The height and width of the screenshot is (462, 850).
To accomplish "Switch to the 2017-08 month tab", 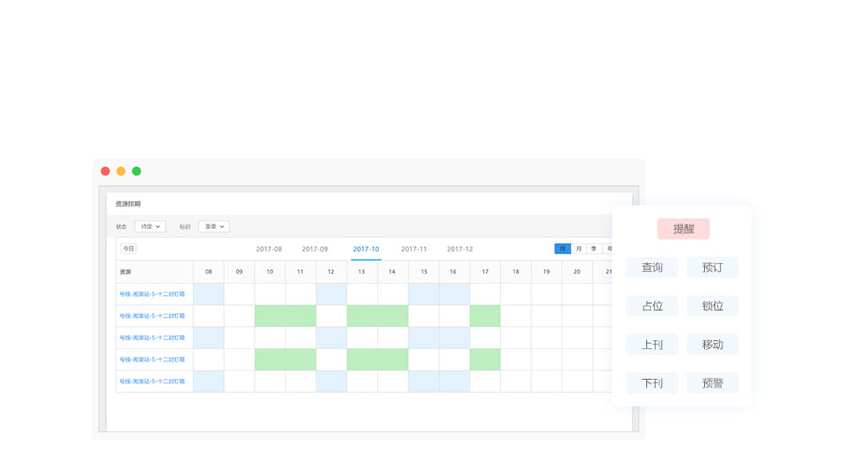I will tap(269, 249).
